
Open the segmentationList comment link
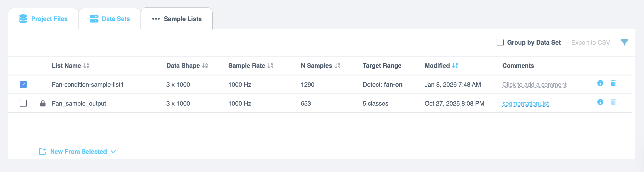(526, 103)
